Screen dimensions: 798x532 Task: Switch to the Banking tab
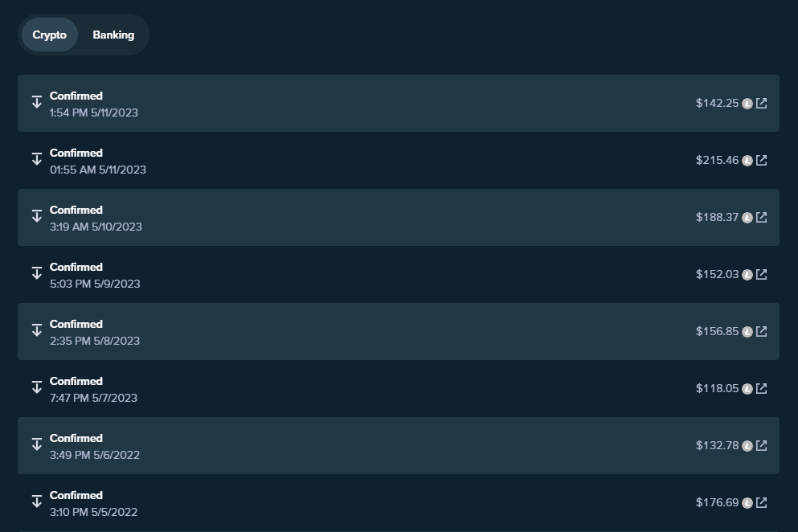113,35
